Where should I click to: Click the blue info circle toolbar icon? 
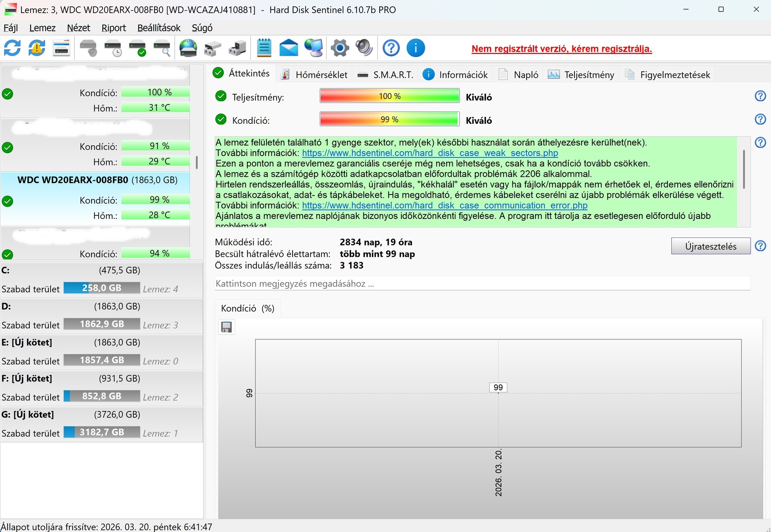click(416, 48)
